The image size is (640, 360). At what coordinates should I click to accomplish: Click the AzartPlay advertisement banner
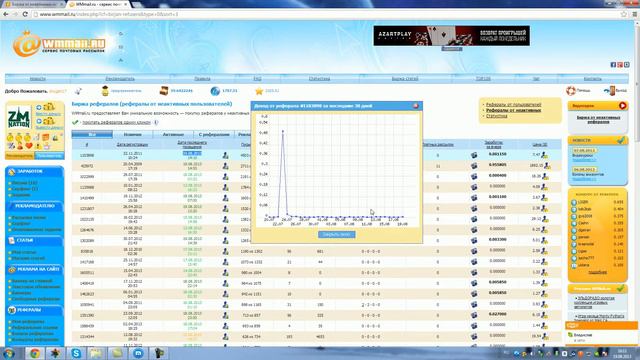(451, 36)
